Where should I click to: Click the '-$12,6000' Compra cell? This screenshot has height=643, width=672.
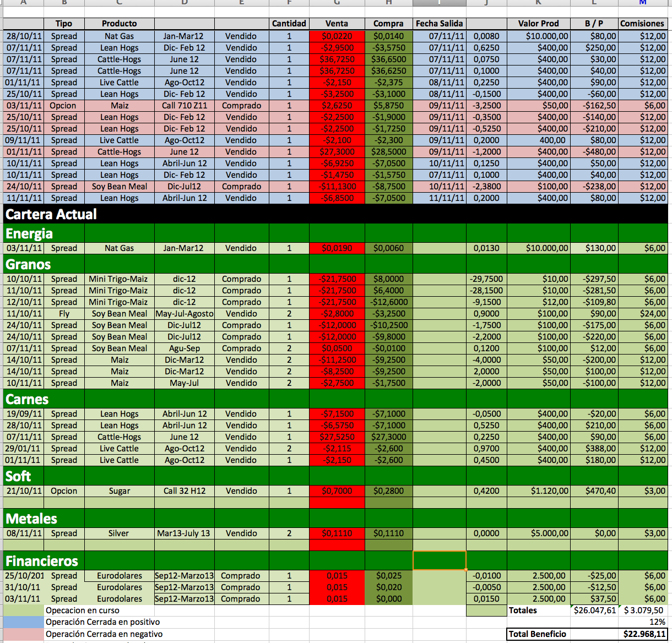pos(388,302)
